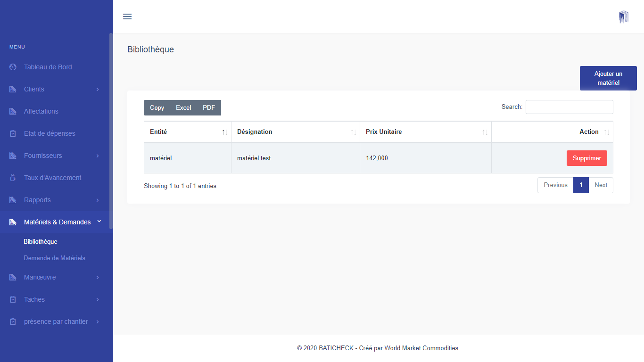Image resolution: width=644 pixels, height=362 pixels.
Task: Focus the Search input field
Action: [569, 107]
